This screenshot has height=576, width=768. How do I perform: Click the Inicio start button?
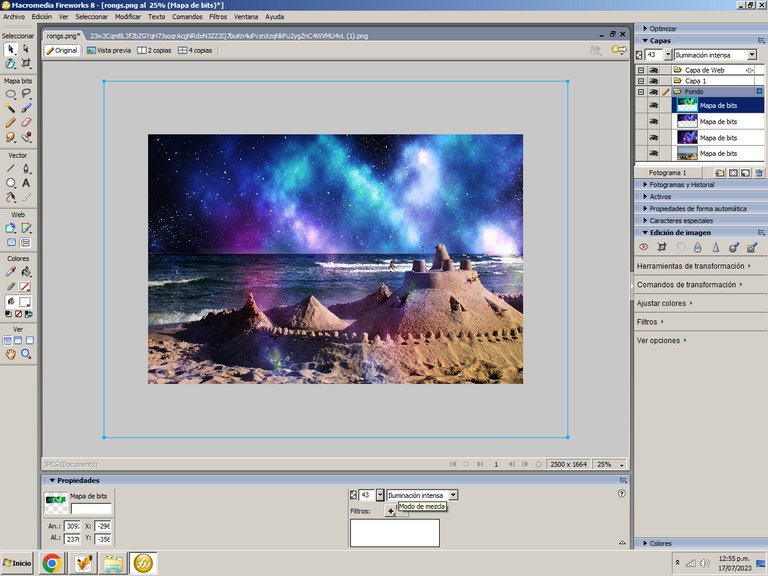[18, 563]
